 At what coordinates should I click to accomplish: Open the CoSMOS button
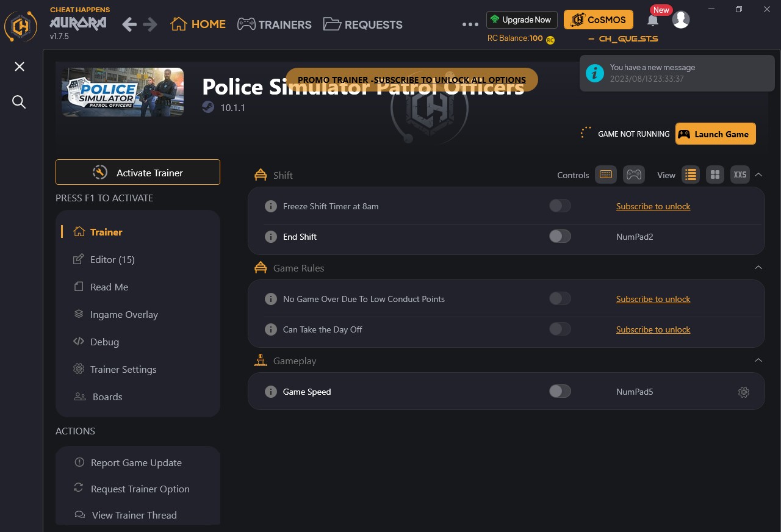point(599,20)
